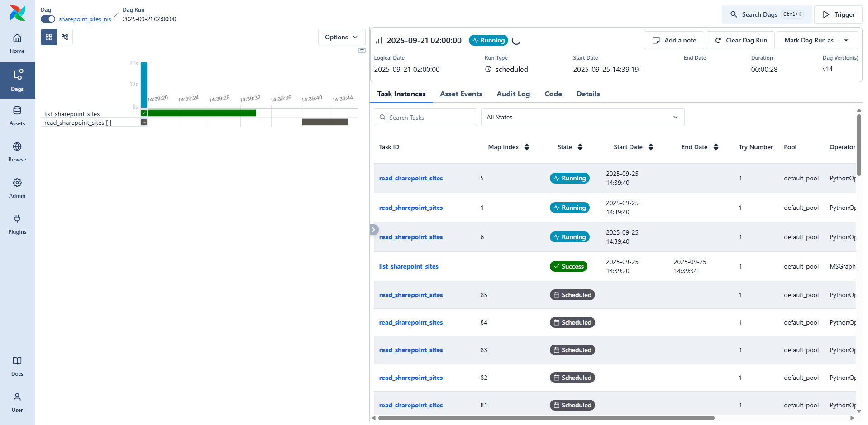Open read_sharepoint_sites map index 5 link
The width and height of the screenshot is (868, 425).
pos(411,178)
